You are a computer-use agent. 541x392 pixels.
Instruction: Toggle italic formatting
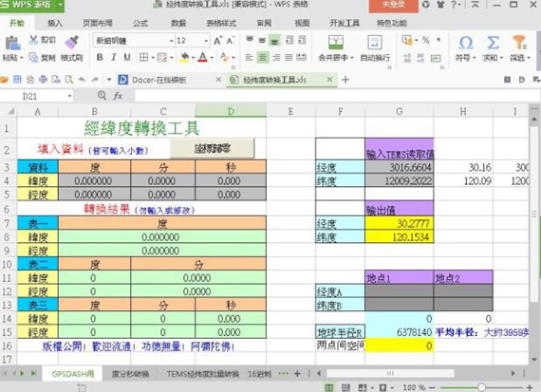[x=114, y=57]
